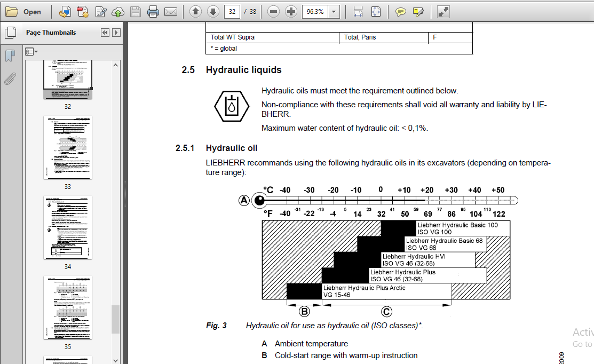Image resolution: width=594 pixels, height=364 pixels.
Task: Click the convert to PDF star icon
Action: coord(83,12)
